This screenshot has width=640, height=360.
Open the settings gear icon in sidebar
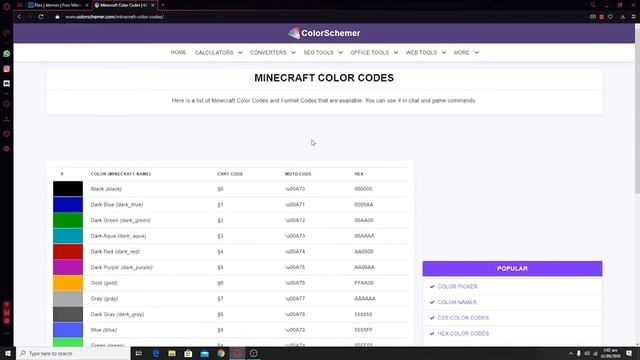tap(7, 149)
